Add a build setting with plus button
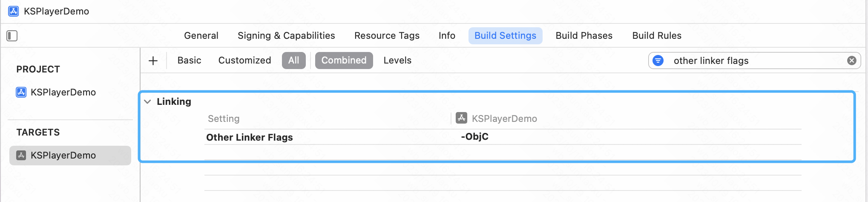868x202 pixels. (153, 61)
